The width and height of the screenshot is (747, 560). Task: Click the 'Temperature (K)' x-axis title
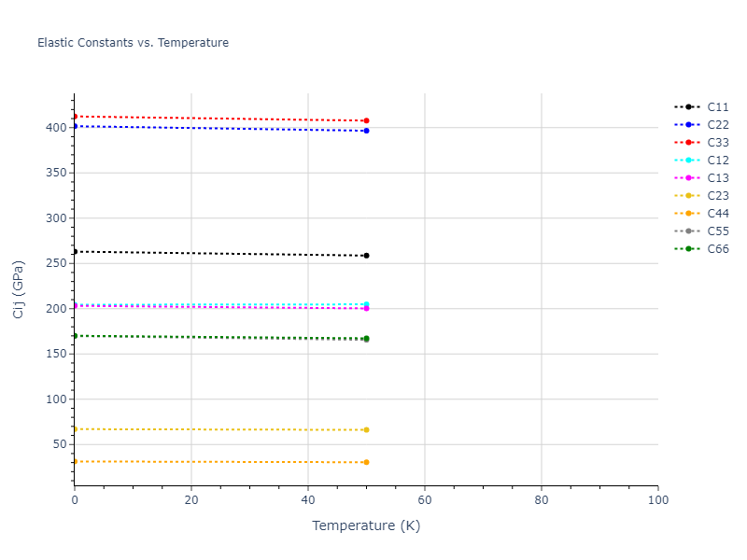pos(366,525)
